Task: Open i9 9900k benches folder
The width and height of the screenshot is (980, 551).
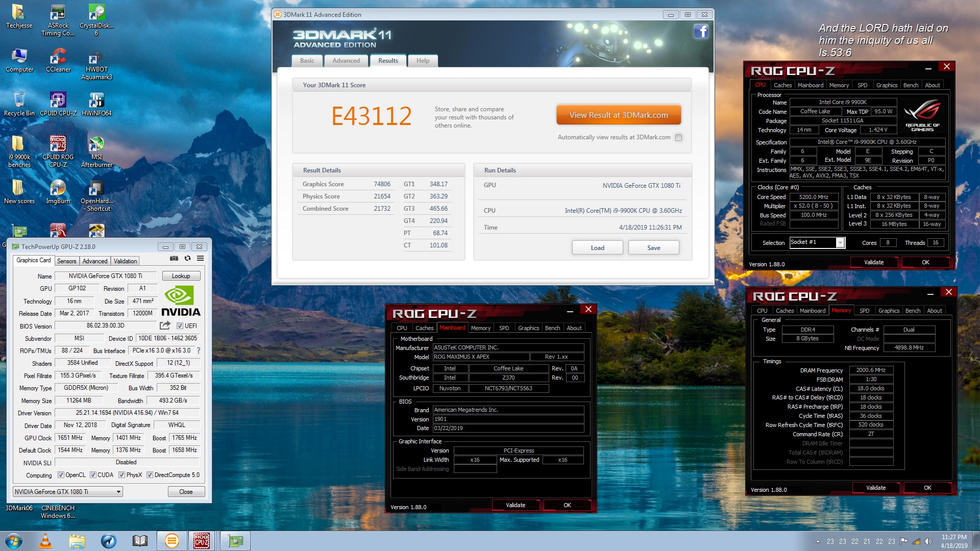Action: point(19,152)
